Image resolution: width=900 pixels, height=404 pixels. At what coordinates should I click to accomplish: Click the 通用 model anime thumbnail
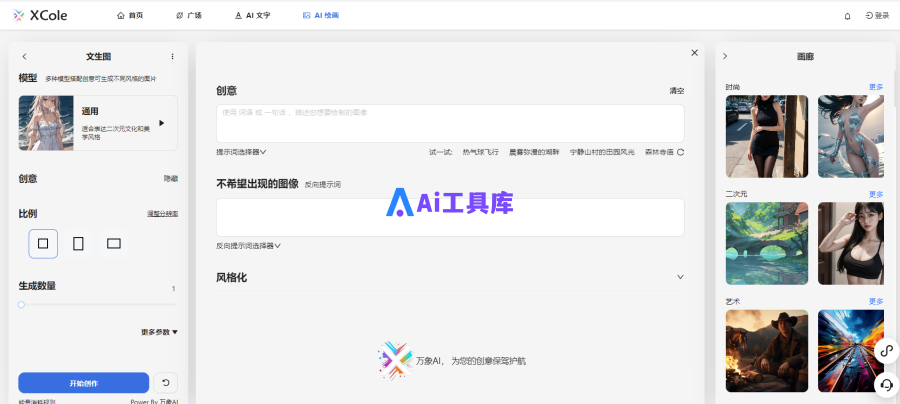[x=46, y=123]
